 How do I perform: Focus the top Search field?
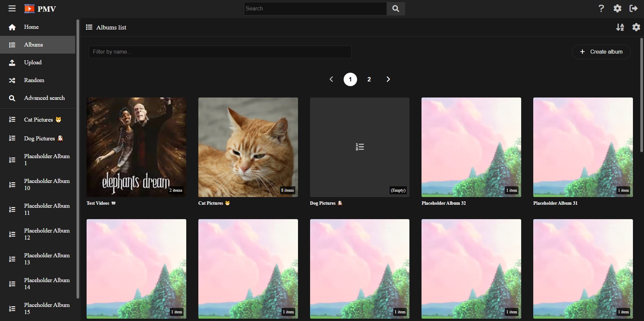click(315, 9)
